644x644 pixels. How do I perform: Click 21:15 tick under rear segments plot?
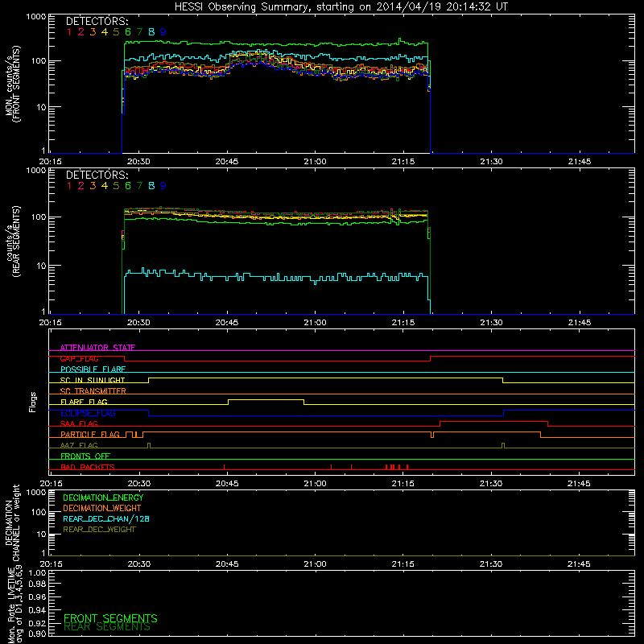[403, 323]
